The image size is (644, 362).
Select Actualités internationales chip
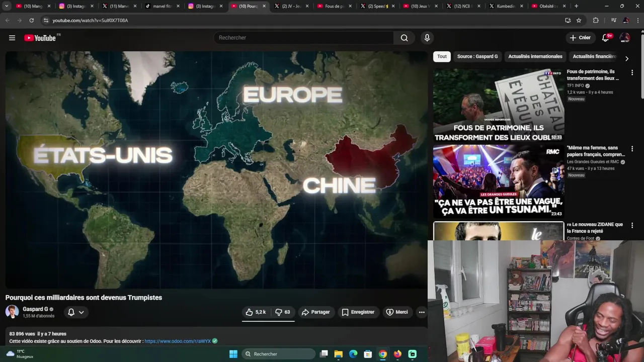(535, 56)
